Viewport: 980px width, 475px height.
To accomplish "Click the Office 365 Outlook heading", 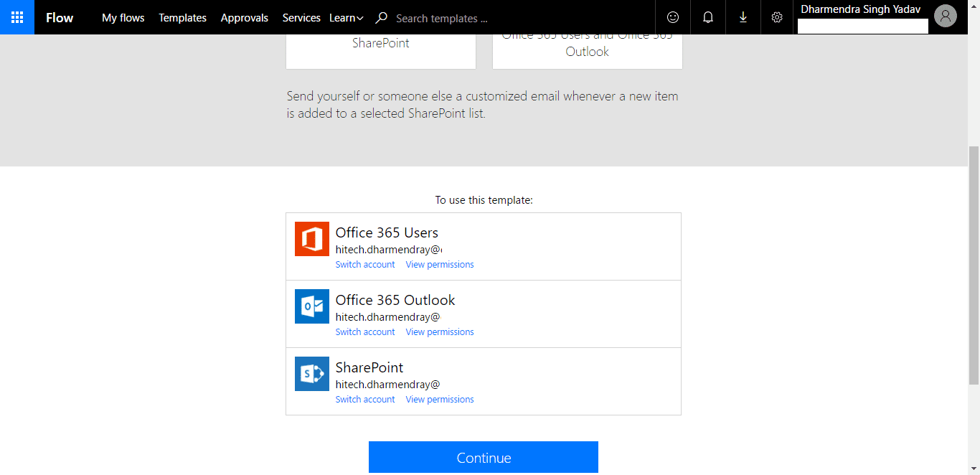I will [x=395, y=300].
